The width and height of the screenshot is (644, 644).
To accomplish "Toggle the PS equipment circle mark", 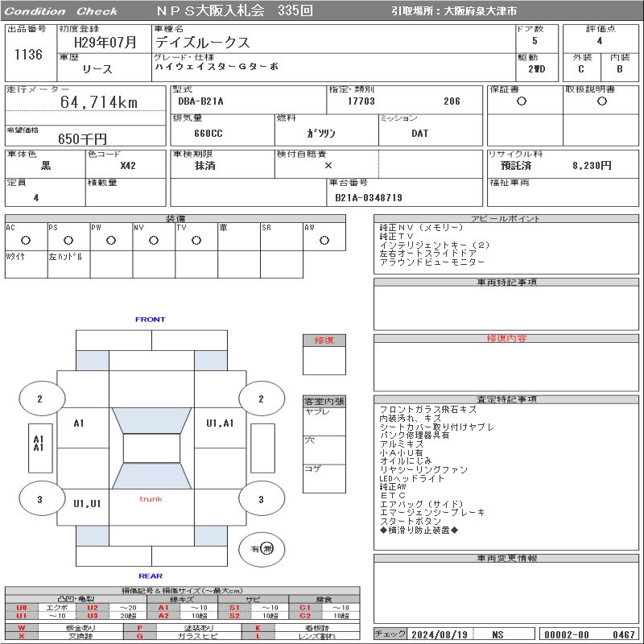I will [x=68, y=240].
